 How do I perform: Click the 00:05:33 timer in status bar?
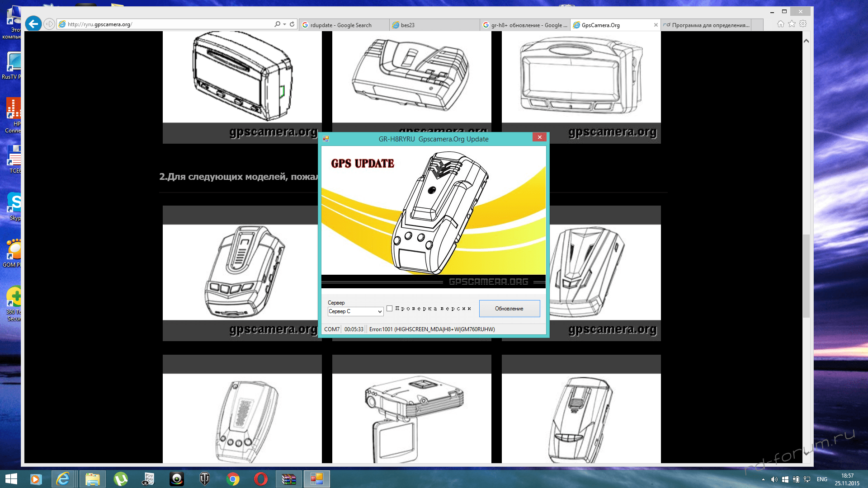point(354,329)
